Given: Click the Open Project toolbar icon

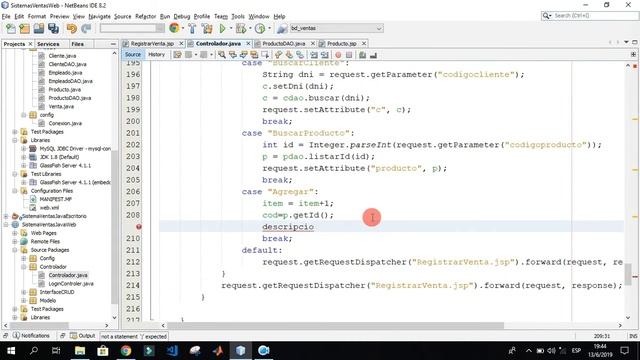Looking at the screenshot, I should pos(39,28).
